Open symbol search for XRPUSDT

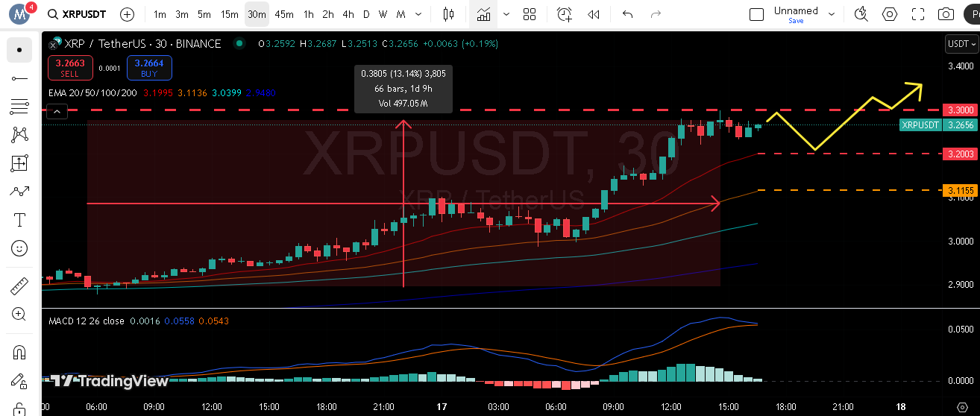point(77,14)
